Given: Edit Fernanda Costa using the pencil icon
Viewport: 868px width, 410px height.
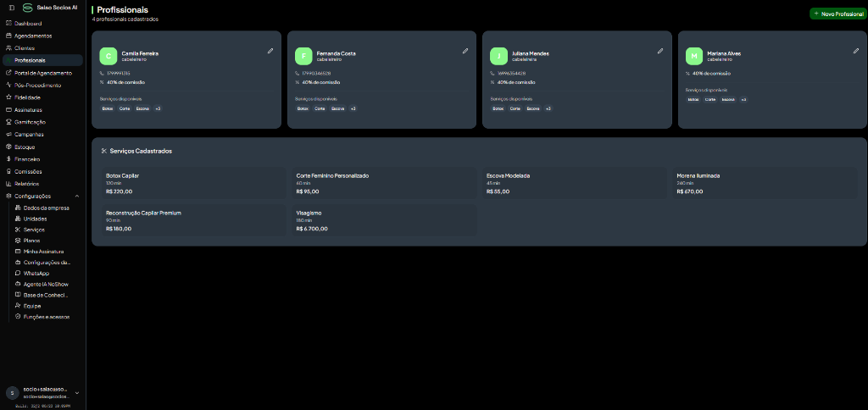Looking at the screenshot, I should [x=465, y=51].
